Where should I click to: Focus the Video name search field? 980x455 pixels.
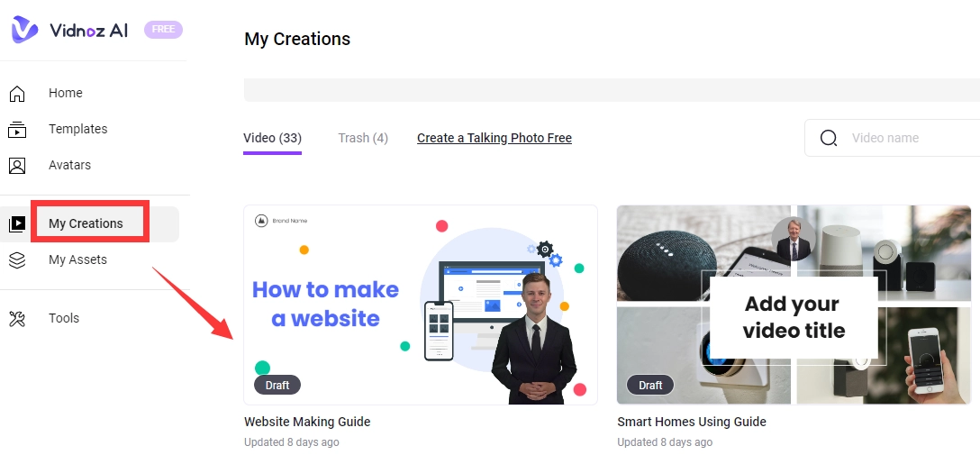[x=893, y=138]
